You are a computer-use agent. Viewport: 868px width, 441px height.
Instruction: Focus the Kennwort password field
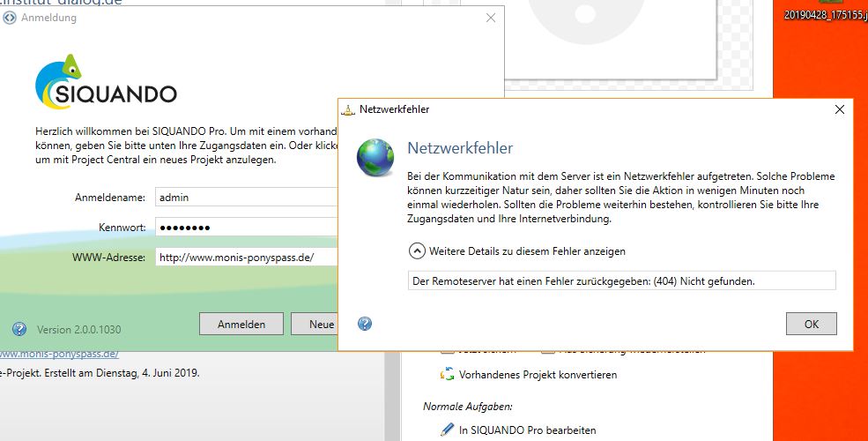point(247,228)
